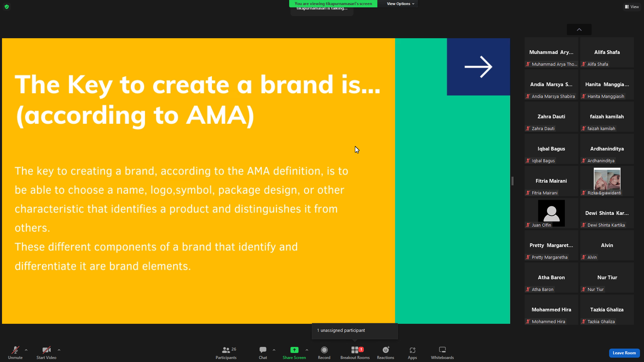Select Ardhaninditya's participant tile
644x362 pixels.
(607, 149)
